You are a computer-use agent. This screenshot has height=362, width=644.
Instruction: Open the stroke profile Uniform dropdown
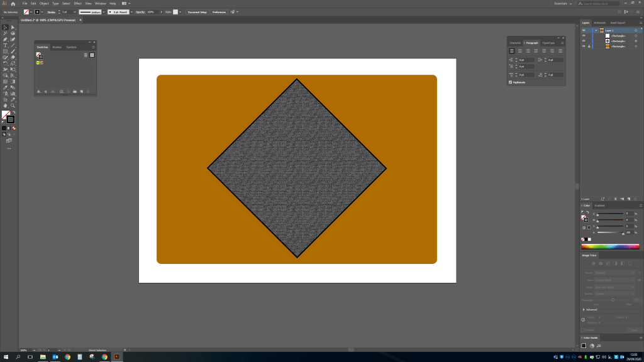(91, 12)
